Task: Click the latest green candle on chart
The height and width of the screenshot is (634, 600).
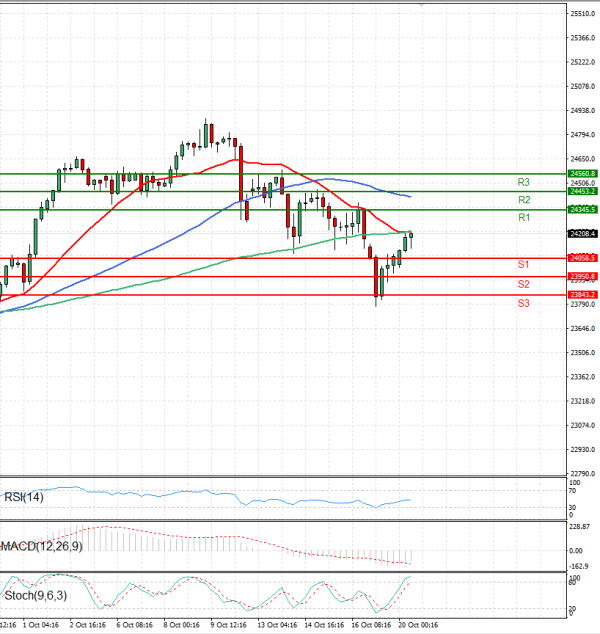Action: click(x=411, y=239)
